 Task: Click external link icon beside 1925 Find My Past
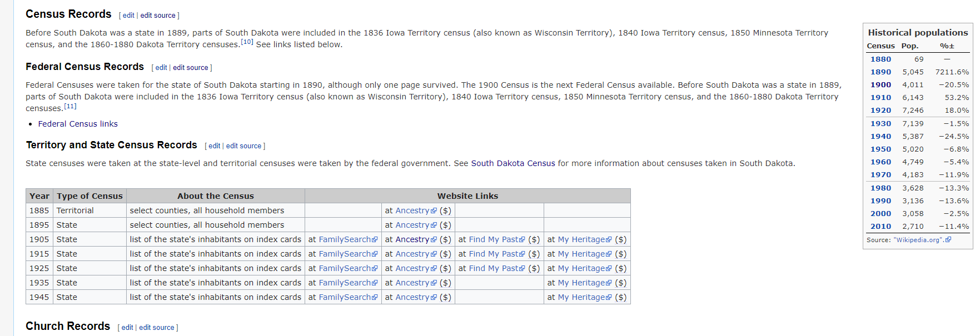522,268
